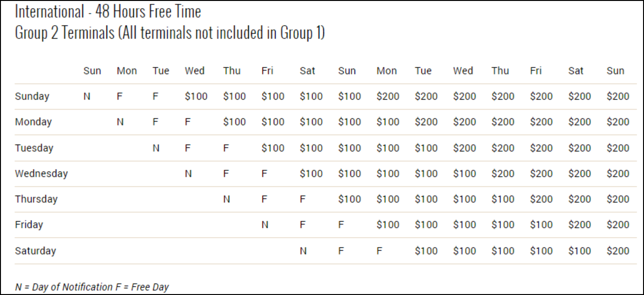Select the Saturday row label

pos(35,251)
